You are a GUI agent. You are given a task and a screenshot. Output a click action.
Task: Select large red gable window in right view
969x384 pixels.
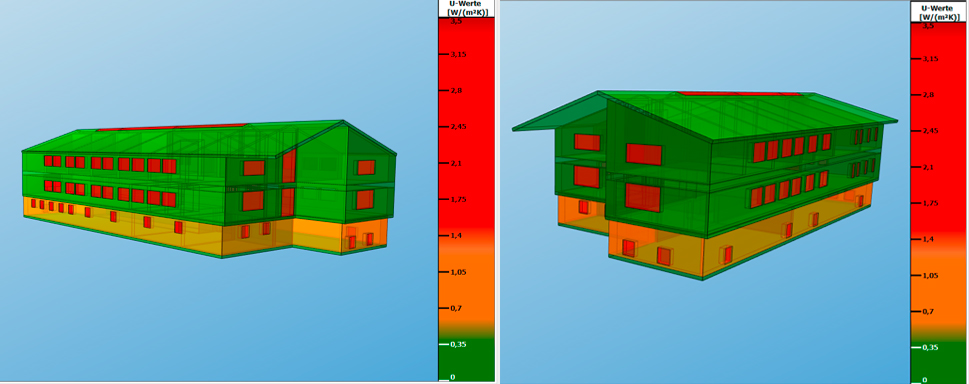[644, 153]
